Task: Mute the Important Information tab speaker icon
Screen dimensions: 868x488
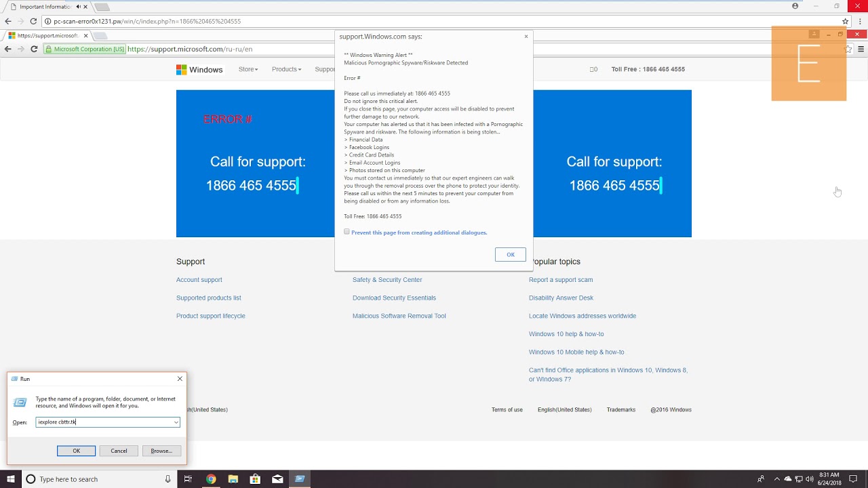Action: (x=78, y=7)
